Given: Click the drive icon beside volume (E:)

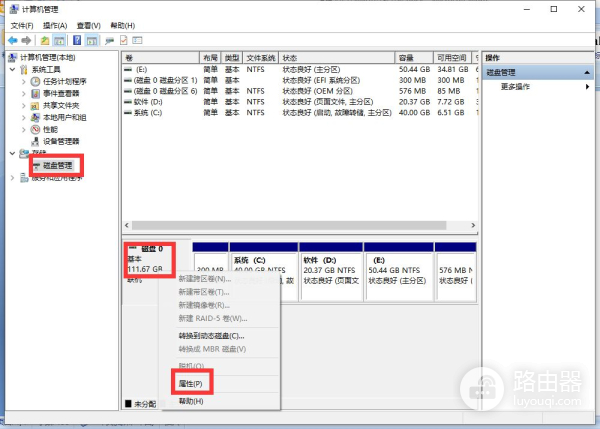Looking at the screenshot, I should click(128, 69).
